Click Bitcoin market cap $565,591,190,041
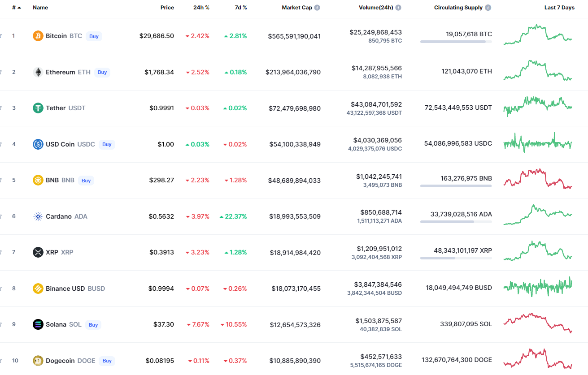This screenshot has height=375, width=588. click(294, 36)
